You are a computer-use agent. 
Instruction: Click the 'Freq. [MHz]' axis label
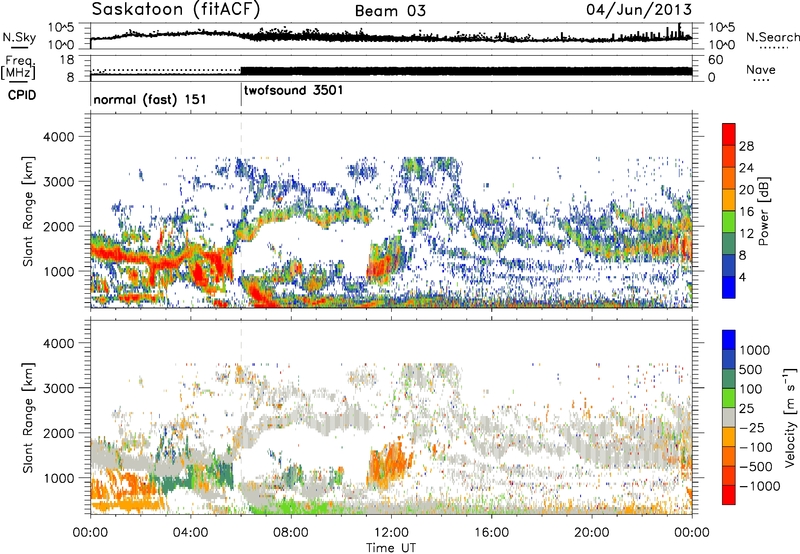[x=18, y=68]
